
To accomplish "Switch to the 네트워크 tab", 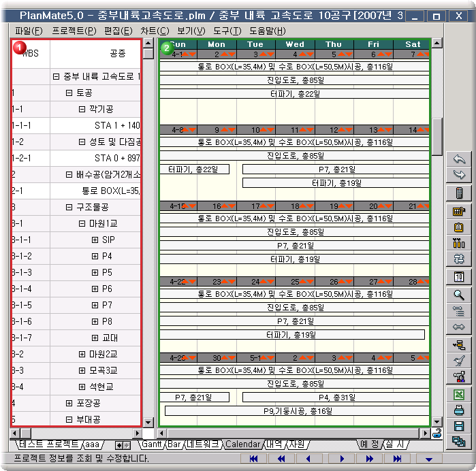I will pos(204,444).
